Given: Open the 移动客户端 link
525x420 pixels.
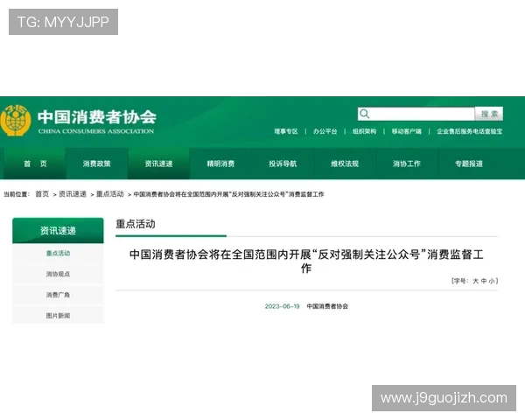Looking at the screenshot, I should (x=407, y=131).
